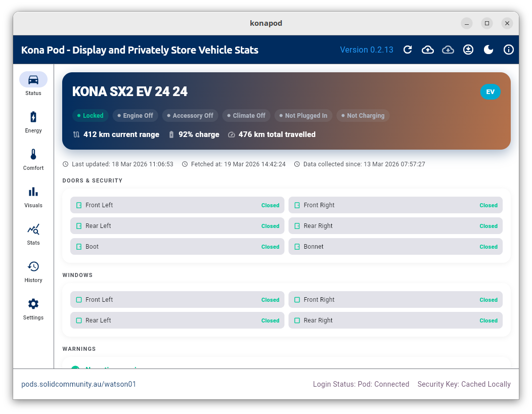Click the Boot Closed entry

pos(177,247)
